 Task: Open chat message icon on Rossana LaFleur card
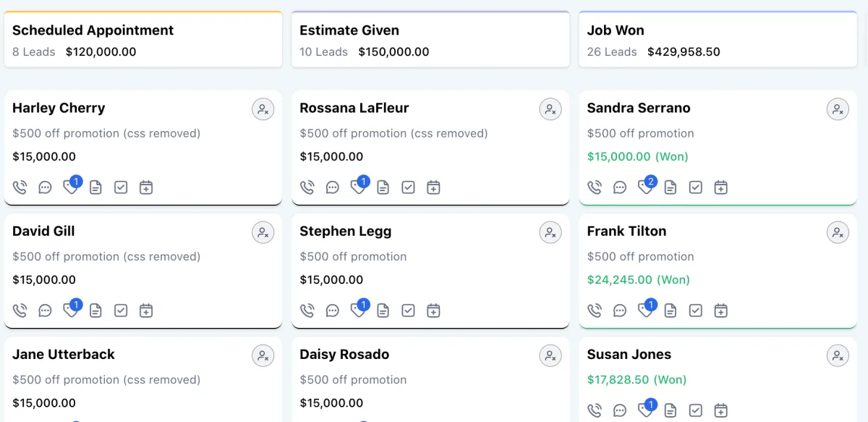[x=333, y=187]
